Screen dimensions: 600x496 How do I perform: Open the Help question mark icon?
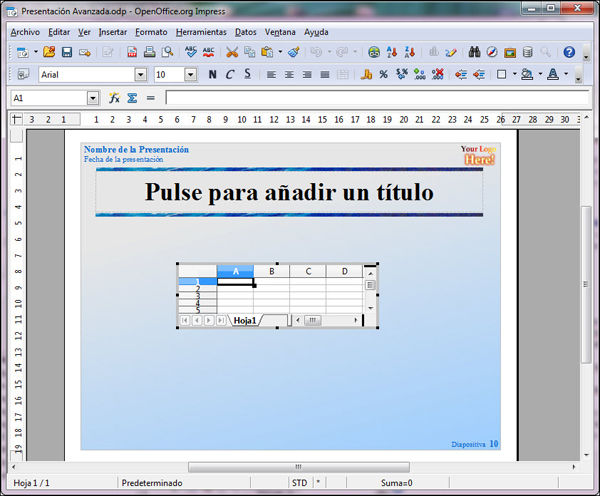click(x=569, y=52)
